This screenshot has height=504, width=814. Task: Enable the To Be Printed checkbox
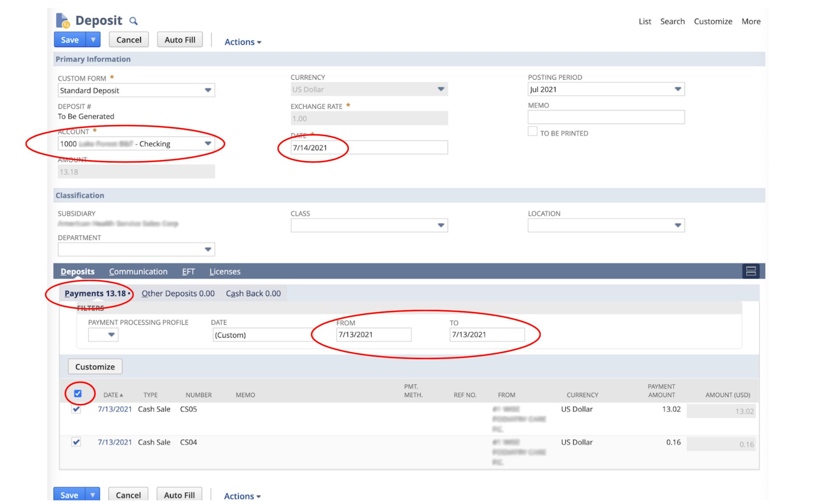click(x=532, y=131)
